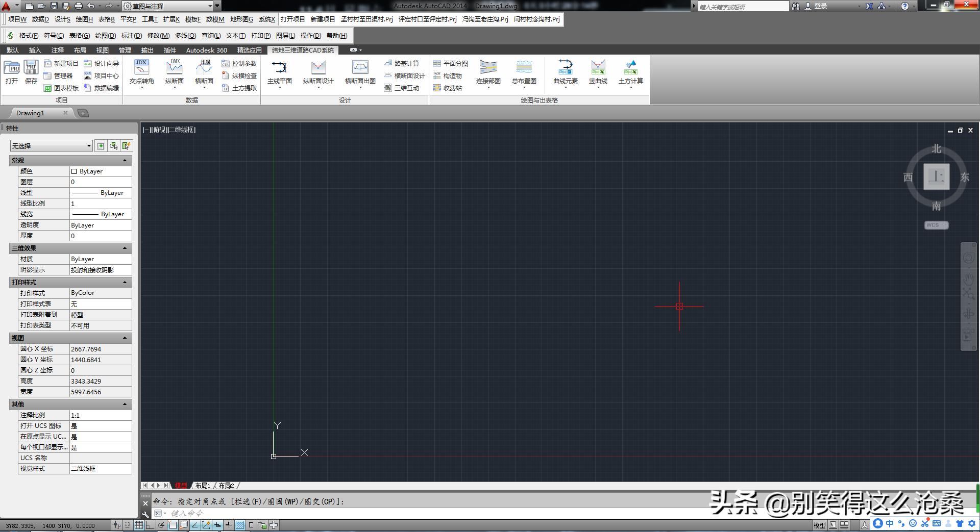
Task: Collapse the 三维效果 properties section
Action: tap(125, 248)
